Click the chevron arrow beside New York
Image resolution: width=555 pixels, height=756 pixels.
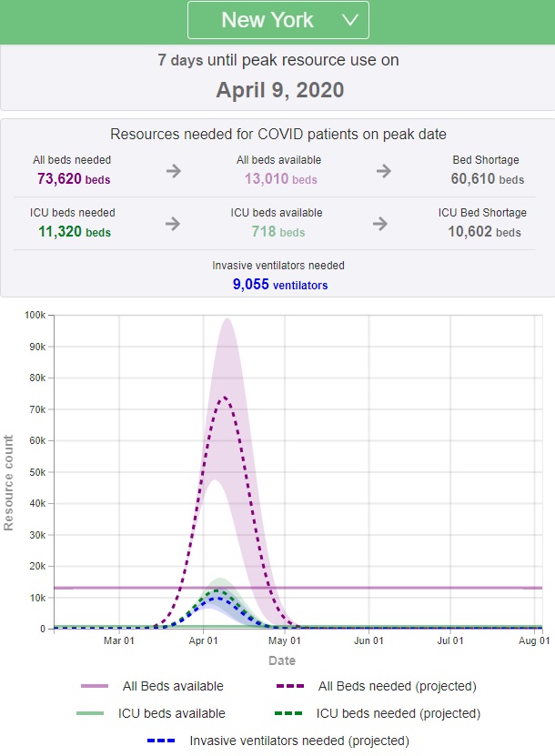349,20
